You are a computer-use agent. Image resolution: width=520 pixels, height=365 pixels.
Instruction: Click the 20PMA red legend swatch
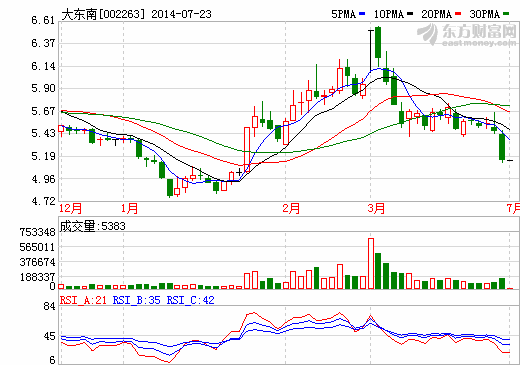click(x=458, y=14)
